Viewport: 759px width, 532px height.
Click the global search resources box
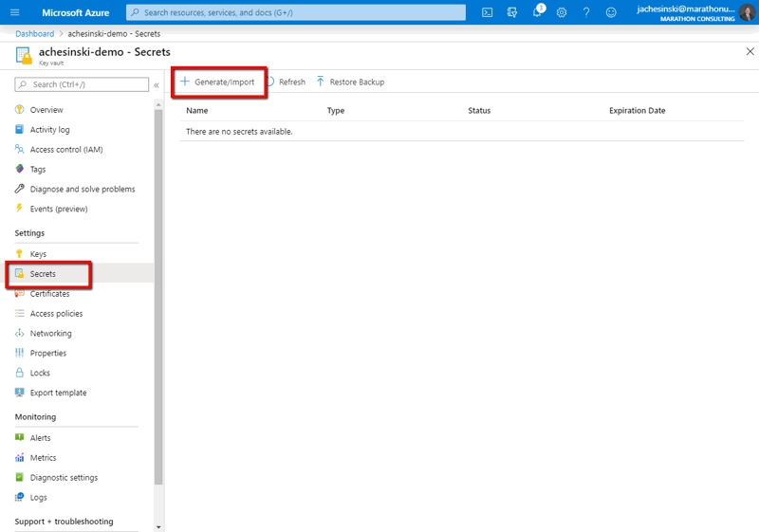(x=296, y=12)
